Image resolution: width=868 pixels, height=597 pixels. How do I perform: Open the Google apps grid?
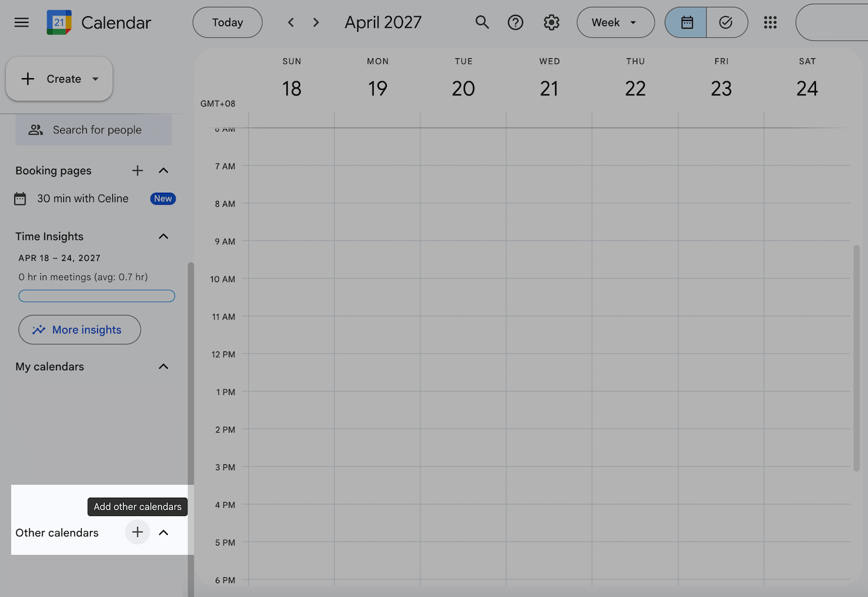770,22
